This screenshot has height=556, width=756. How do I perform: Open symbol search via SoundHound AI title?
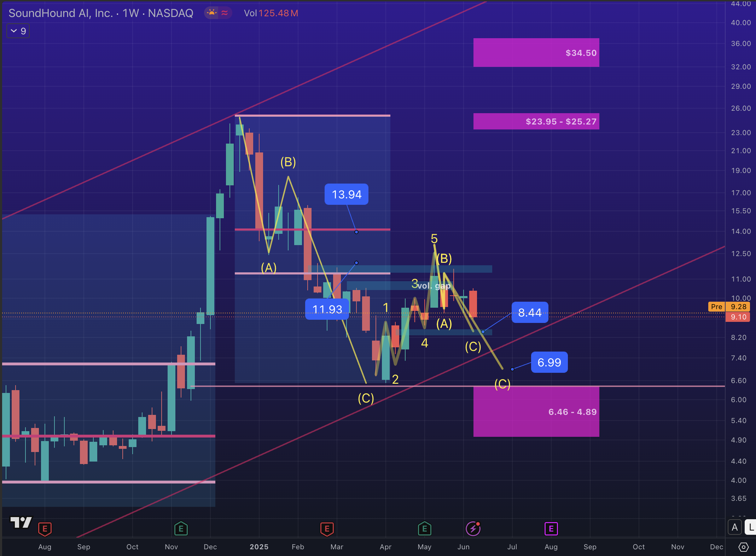(60, 13)
